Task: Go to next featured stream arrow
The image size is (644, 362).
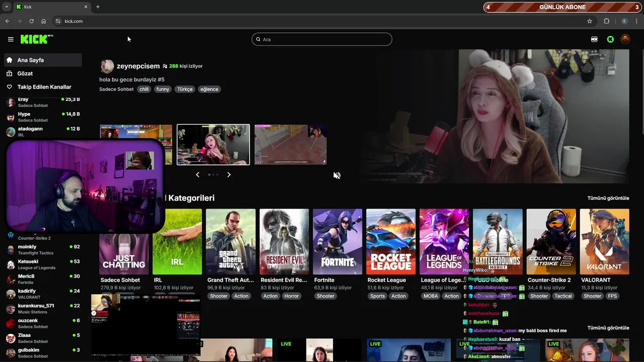Action: [x=229, y=174]
